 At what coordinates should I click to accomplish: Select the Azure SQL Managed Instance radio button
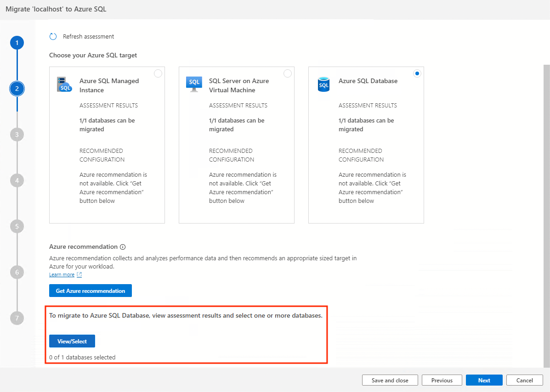click(158, 73)
